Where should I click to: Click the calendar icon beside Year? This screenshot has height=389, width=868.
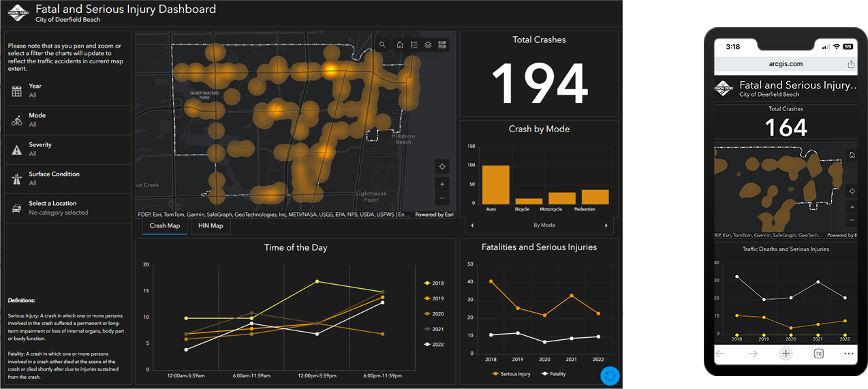pyautogui.click(x=17, y=91)
